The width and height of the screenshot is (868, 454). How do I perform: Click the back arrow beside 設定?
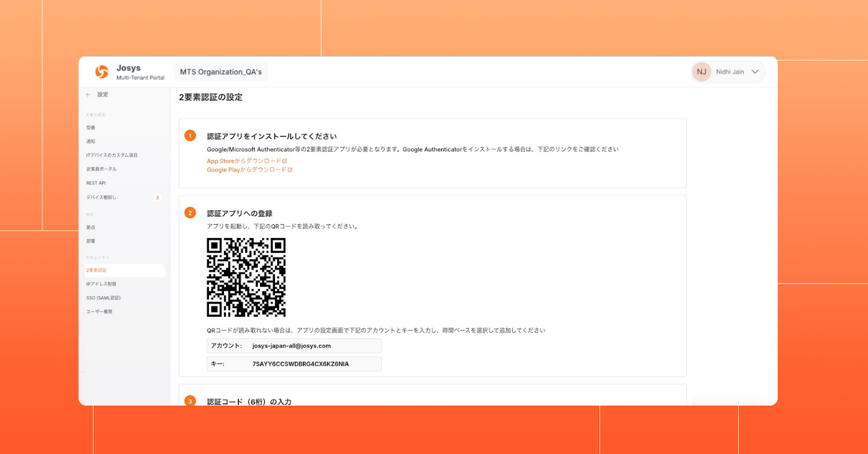[88, 95]
